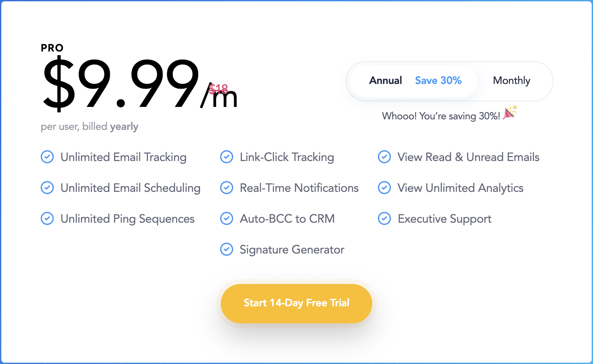Click the checkmark icon beside Signature Generator

point(227,250)
